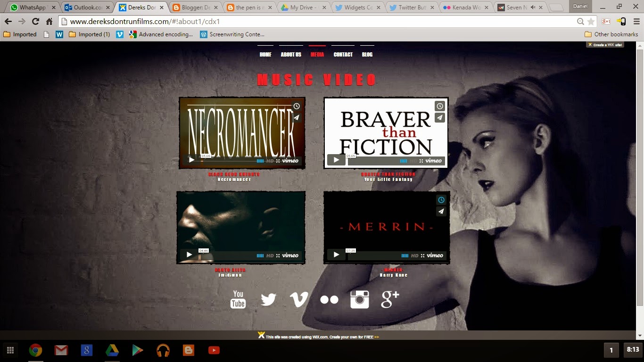
Task: Open Vimeo logo link on Merrin player
Action: 435,255
